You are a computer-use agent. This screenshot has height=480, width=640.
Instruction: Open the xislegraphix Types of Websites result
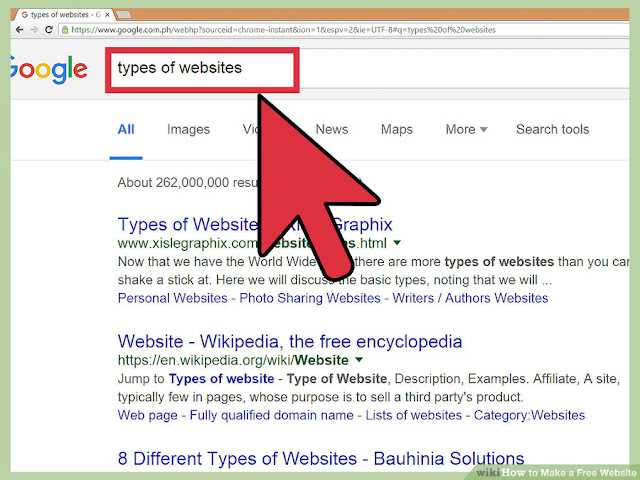(x=255, y=224)
